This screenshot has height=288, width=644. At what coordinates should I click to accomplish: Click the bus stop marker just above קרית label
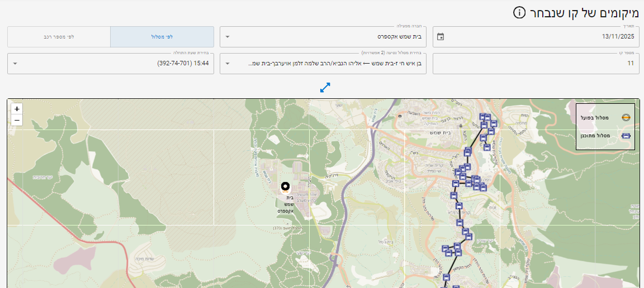[459, 206]
